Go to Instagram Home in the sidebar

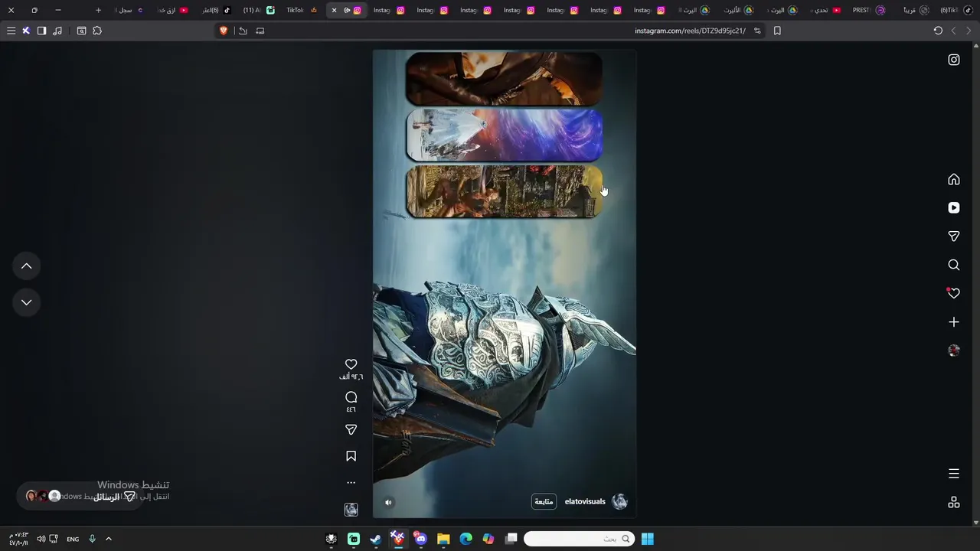[954, 179]
